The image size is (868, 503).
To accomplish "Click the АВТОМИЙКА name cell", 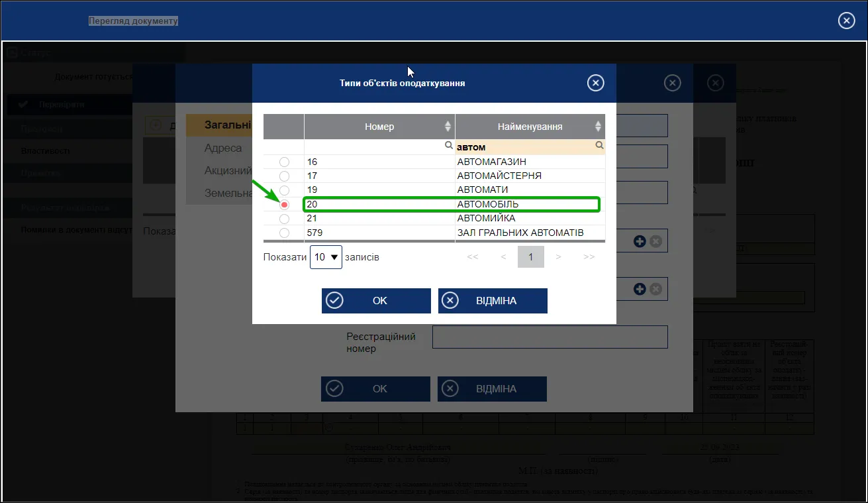I will click(x=530, y=219).
